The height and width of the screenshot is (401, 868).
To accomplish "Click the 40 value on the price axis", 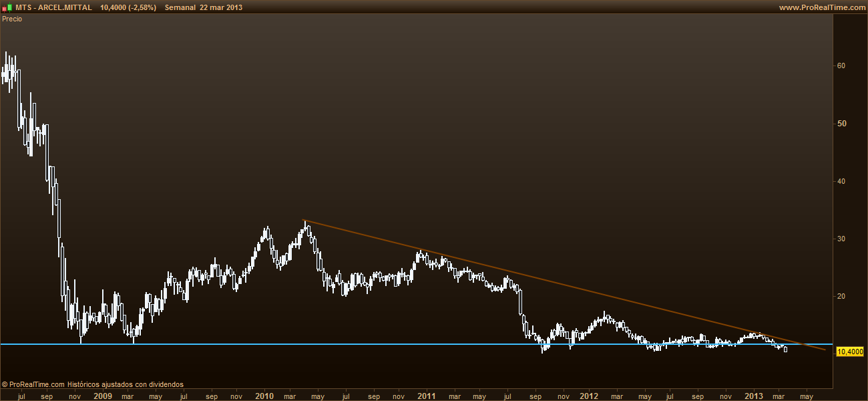I will [841, 181].
